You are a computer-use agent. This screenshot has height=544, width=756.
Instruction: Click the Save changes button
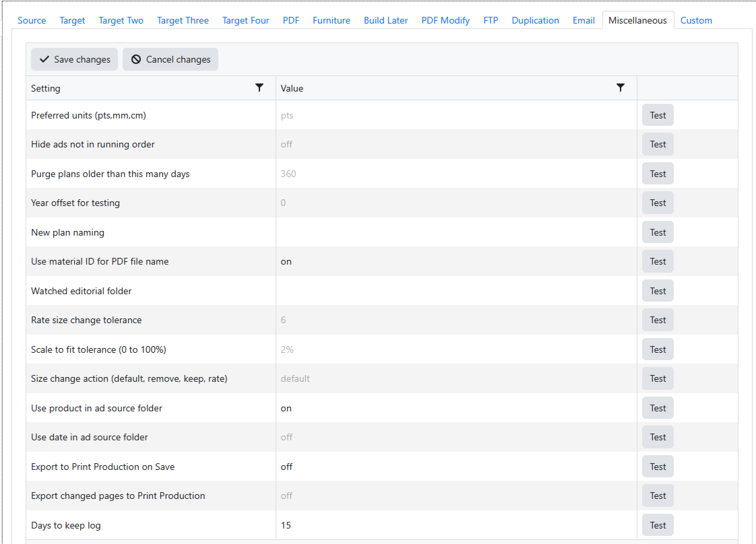tap(74, 60)
